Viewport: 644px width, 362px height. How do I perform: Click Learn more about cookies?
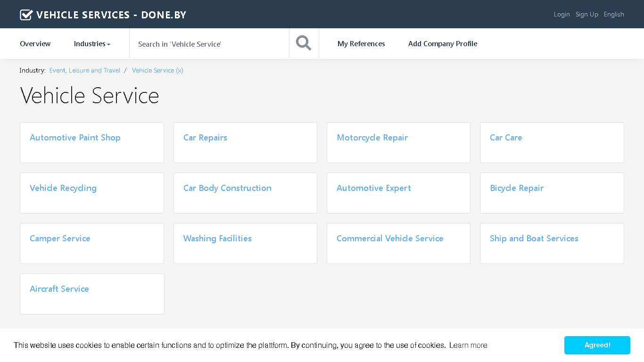pos(468,346)
